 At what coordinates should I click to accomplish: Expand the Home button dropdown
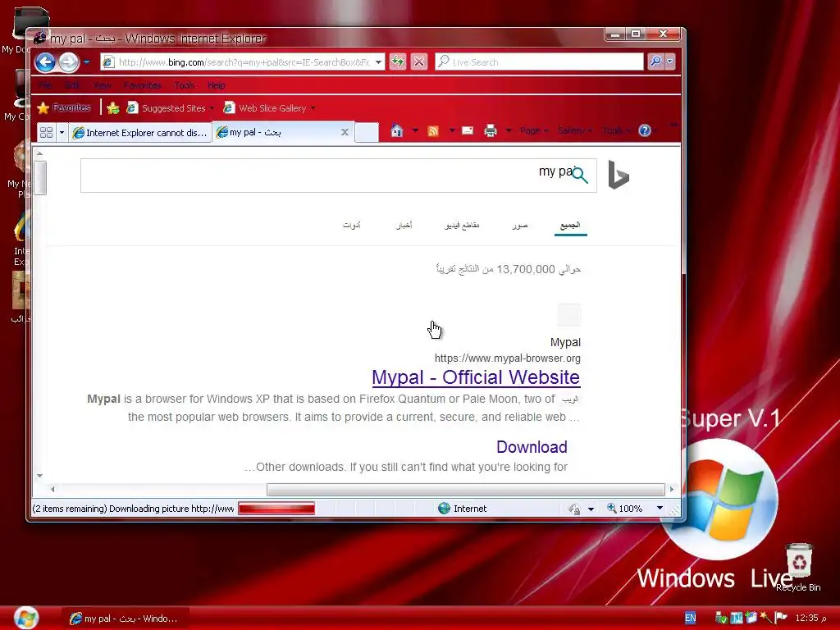click(x=415, y=130)
